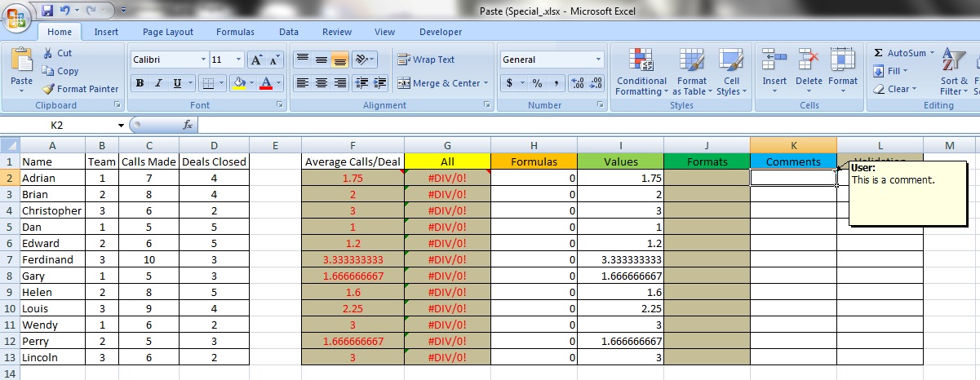The width and height of the screenshot is (980, 380).
Task: Click the Cut scissors icon
Action: 47,53
